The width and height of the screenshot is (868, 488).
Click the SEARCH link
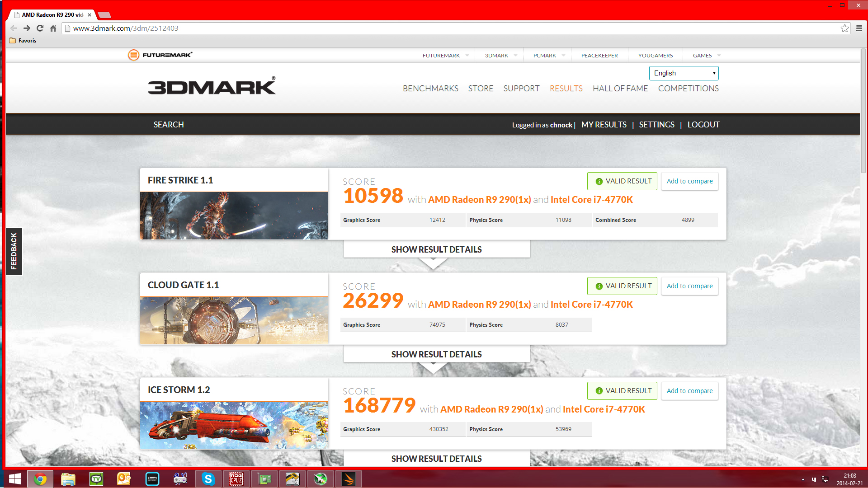169,125
